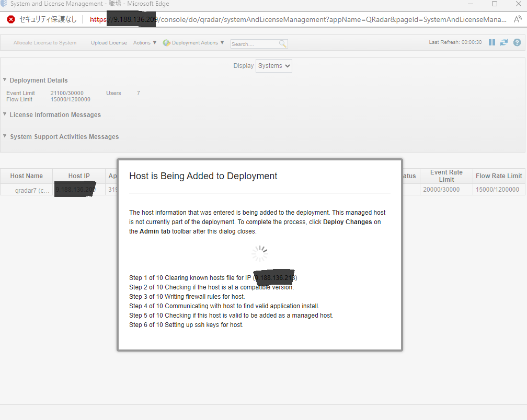Maximize the Edge window
Viewport: 527px width, 420px height.
(495, 4)
